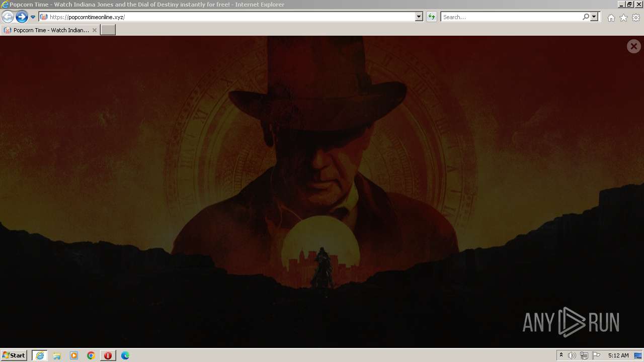This screenshot has height=362, width=644.
Task: Open the recent pages dropdown arrow
Action: click(x=33, y=17)
